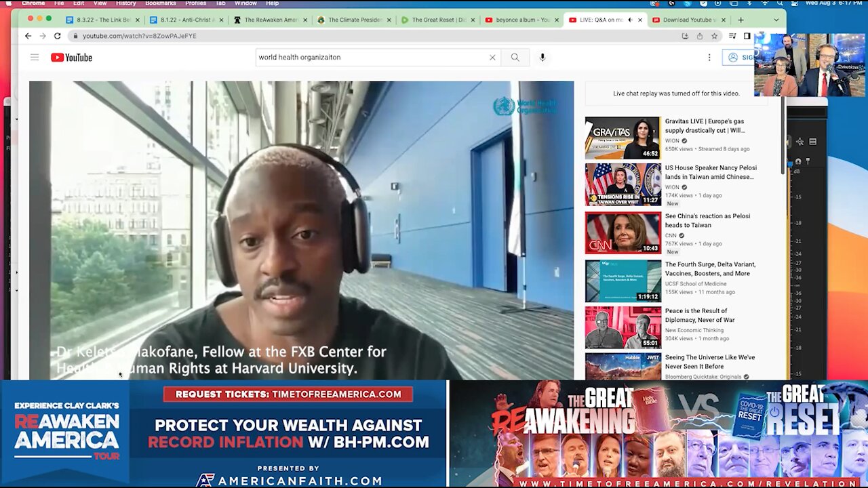Open a new Chrome tab
The width and height of the screenshot is (868, 488).
(x=741, y=20)
